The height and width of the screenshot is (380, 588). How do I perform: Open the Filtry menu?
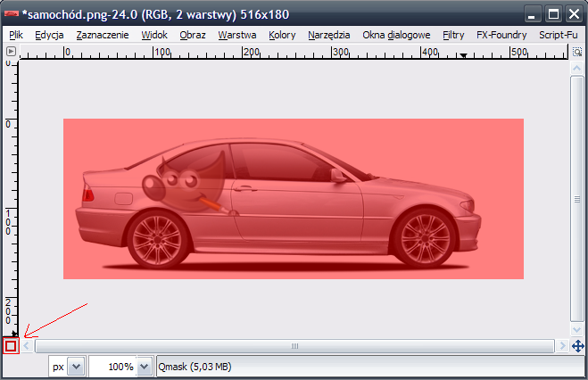coord(453,35)
